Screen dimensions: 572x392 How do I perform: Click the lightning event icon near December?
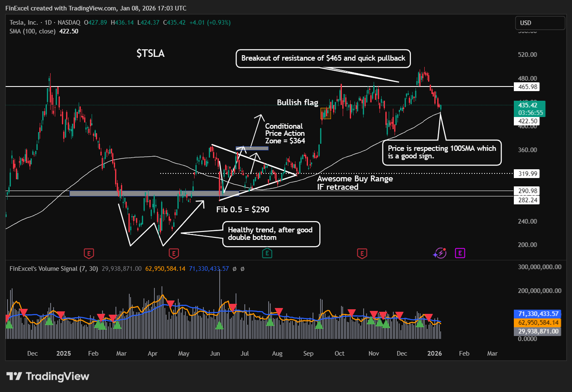tap(440, 253)
